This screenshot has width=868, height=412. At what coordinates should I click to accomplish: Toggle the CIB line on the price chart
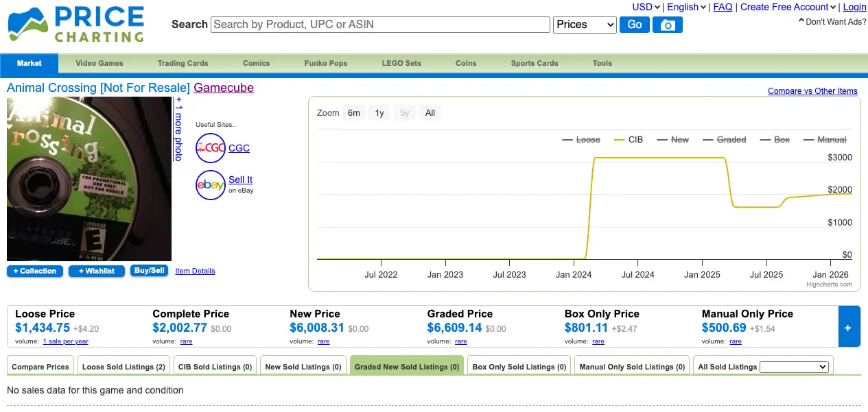(628, 139)
